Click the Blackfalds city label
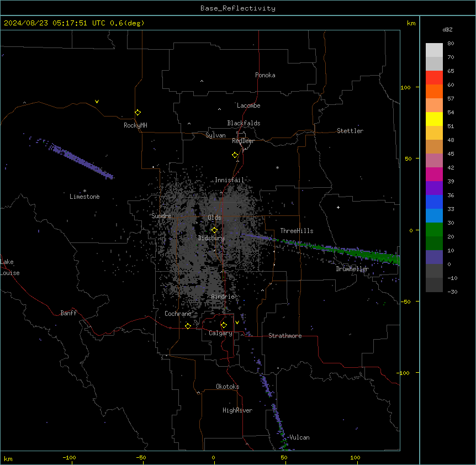 coord(244,123)
